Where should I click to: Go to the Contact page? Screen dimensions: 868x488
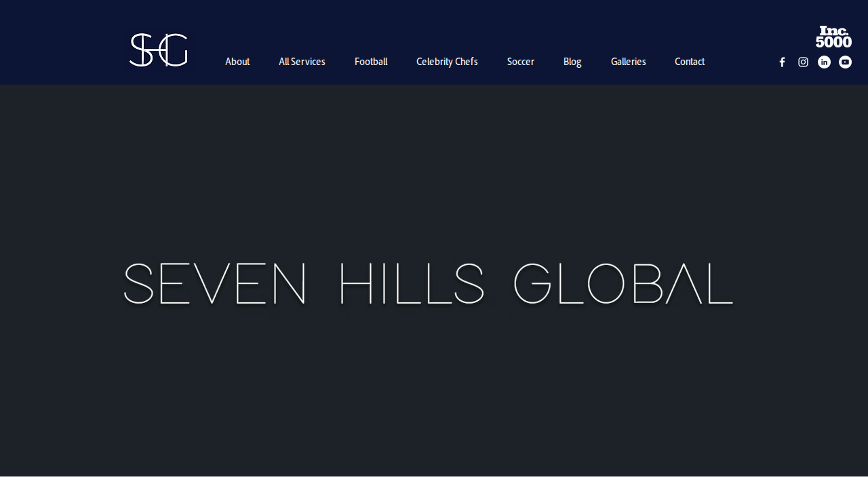click(690, 62)
